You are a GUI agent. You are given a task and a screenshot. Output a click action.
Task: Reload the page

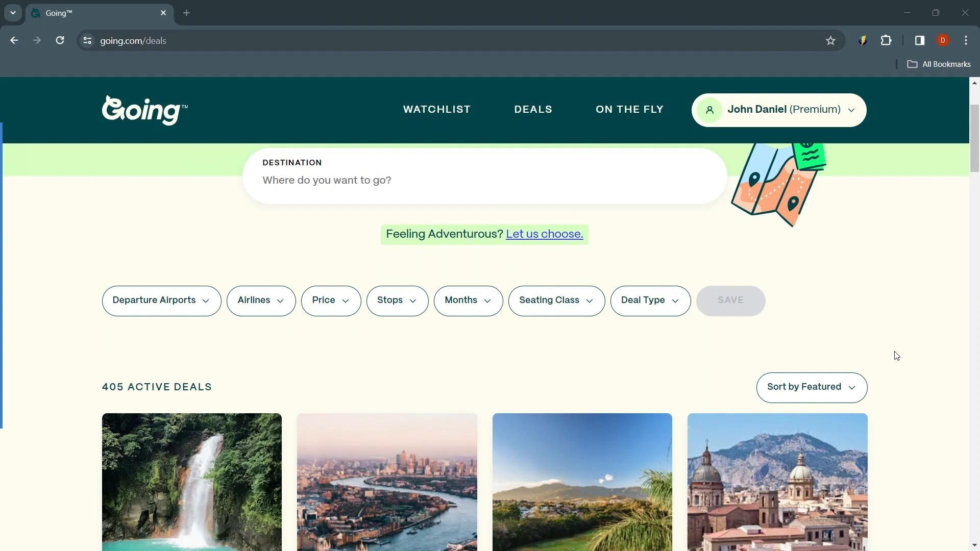pyautogui.click(x=60, y=41)
